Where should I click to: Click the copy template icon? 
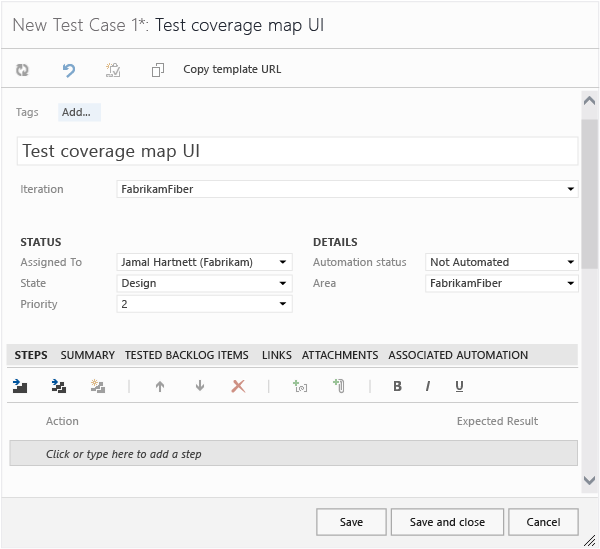point(158,70)
